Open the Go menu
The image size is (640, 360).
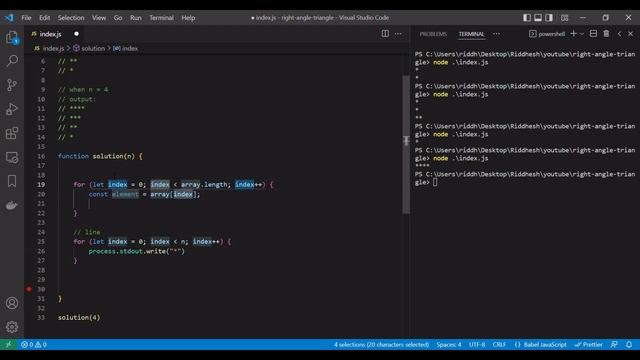(118, 18)
